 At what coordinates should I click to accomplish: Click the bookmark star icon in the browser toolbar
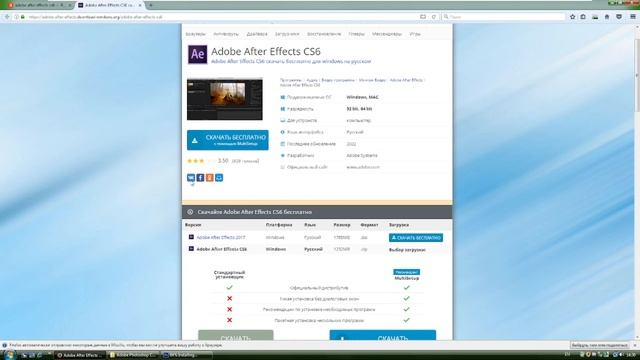coord(572,17)
